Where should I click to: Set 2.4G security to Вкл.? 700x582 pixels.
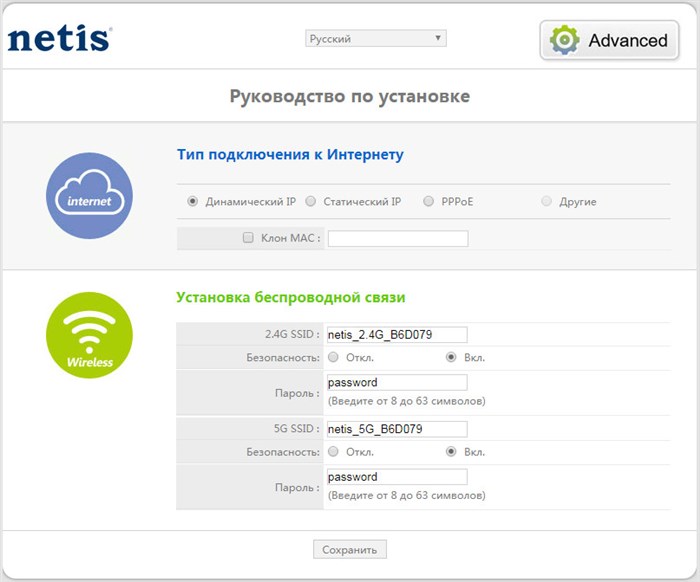tap(451, 357)
